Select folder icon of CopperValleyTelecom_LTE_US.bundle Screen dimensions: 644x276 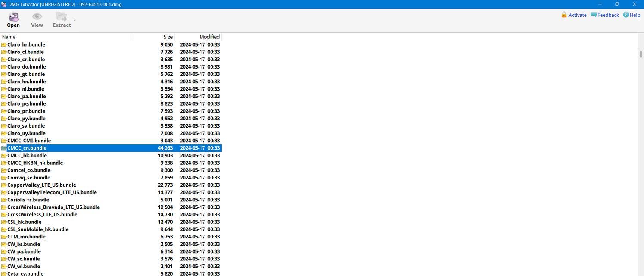click(x=4, y=192)
